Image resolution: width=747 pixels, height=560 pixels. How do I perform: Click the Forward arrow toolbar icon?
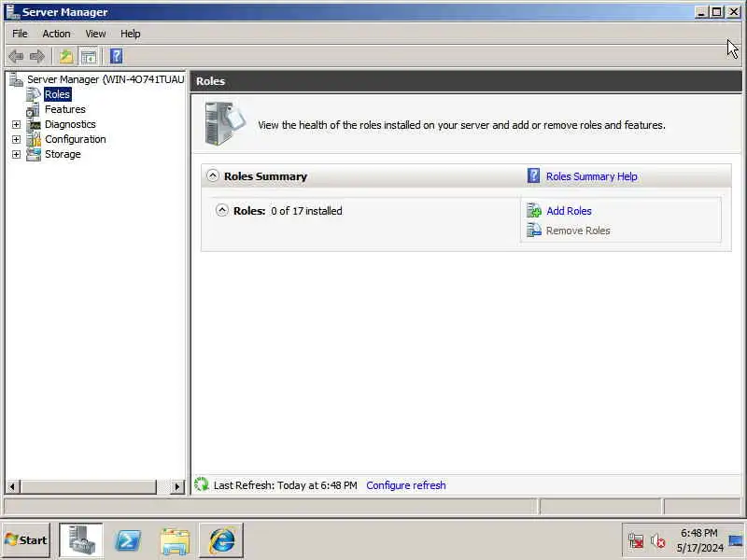(37, 56)
